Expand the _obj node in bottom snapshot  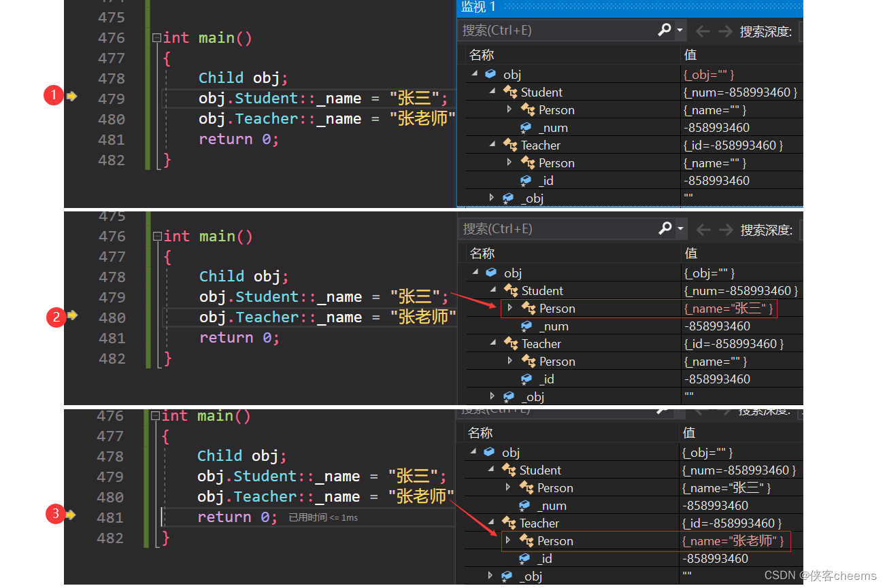490,575
